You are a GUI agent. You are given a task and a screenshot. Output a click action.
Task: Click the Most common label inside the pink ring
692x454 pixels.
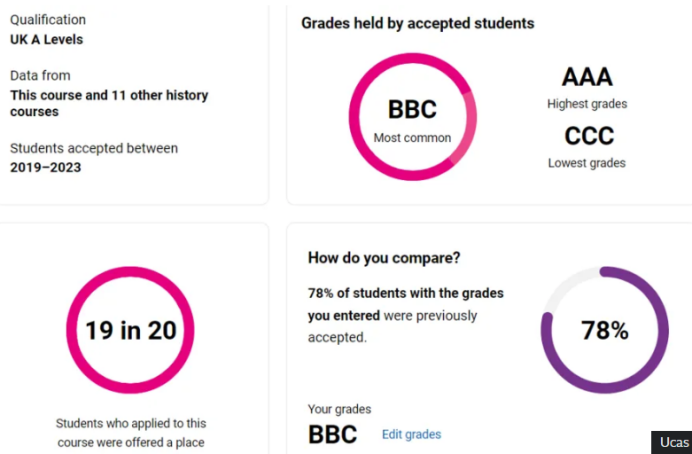point(412,138)
